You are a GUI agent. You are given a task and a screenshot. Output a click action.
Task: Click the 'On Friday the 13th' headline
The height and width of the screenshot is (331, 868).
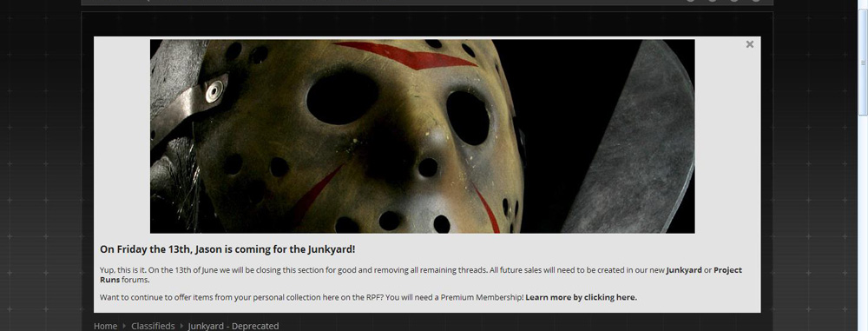[227, 249]
